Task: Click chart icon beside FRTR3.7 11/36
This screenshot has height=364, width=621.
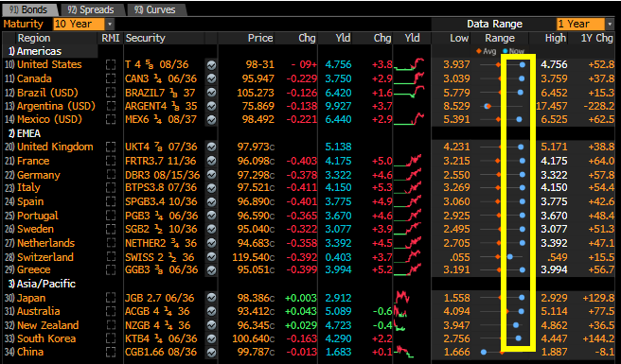Action: 211,161
